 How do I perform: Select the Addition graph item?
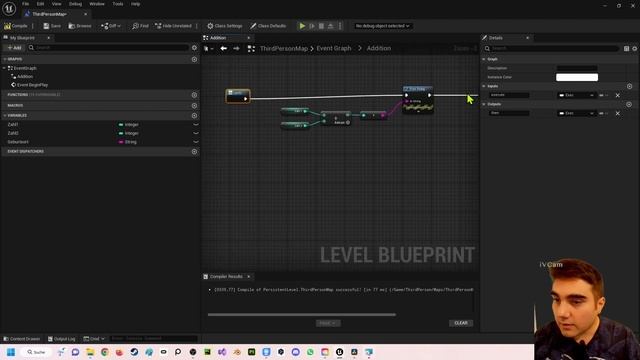tap(25, 76)
